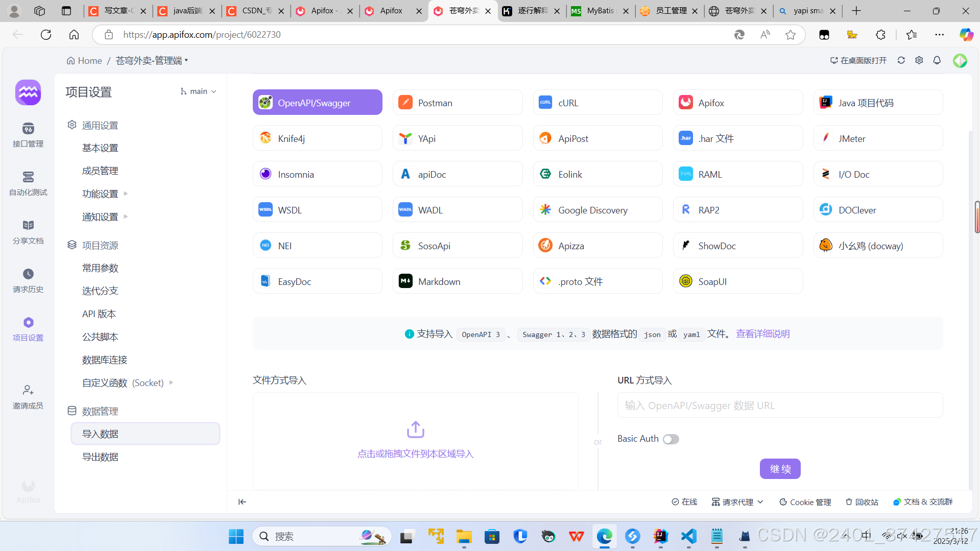
Task: Click the green user avatar
Action: pos(960,60)
